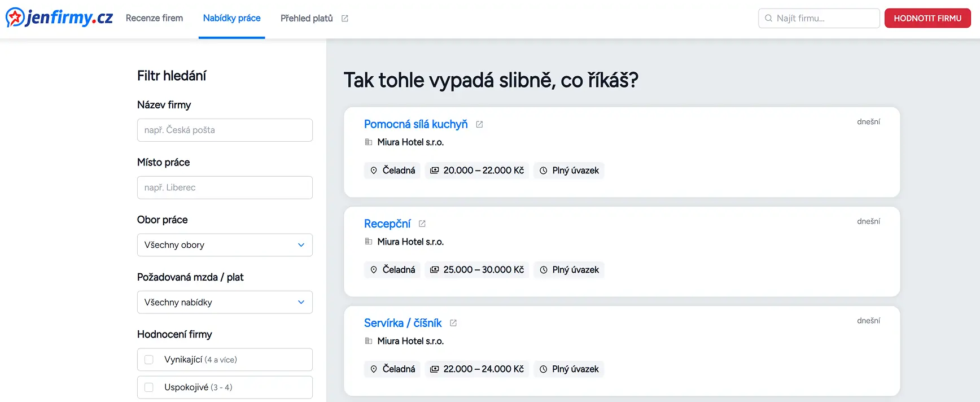This screenshot has height=402, width=980.
Task: Click the salary icon showing 20.000 – 22.000 Kč
Action: (434, 170)
